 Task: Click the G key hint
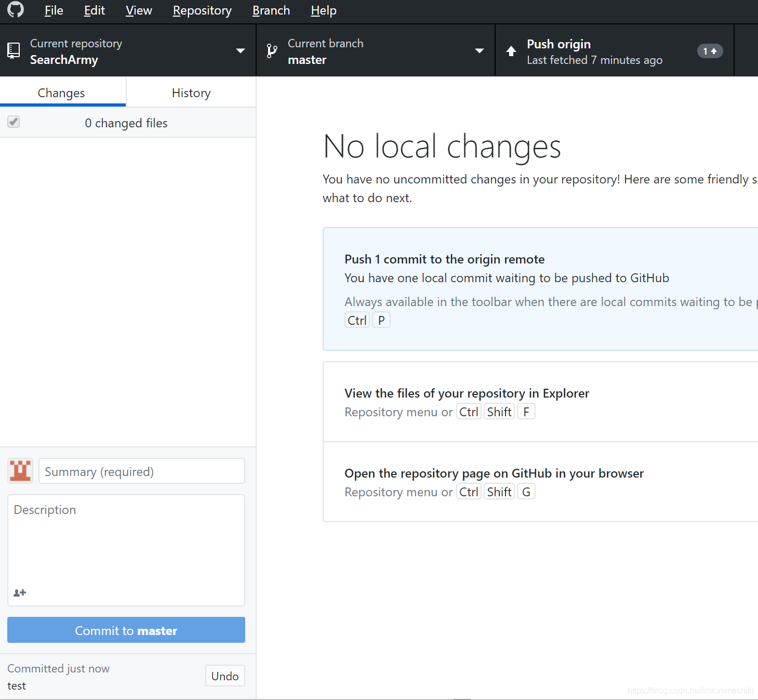point(526,492)
